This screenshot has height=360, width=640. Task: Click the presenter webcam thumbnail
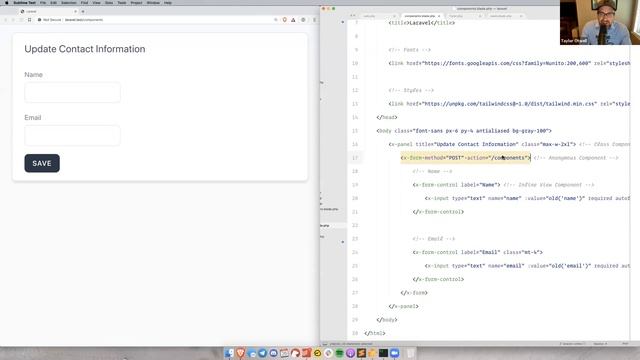600,22
